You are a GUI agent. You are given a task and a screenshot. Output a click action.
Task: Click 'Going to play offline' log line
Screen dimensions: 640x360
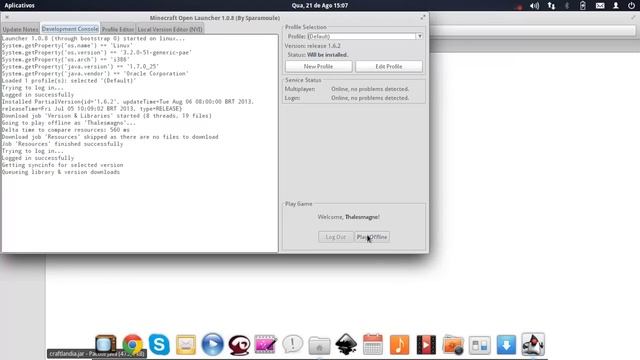[69, 123]
